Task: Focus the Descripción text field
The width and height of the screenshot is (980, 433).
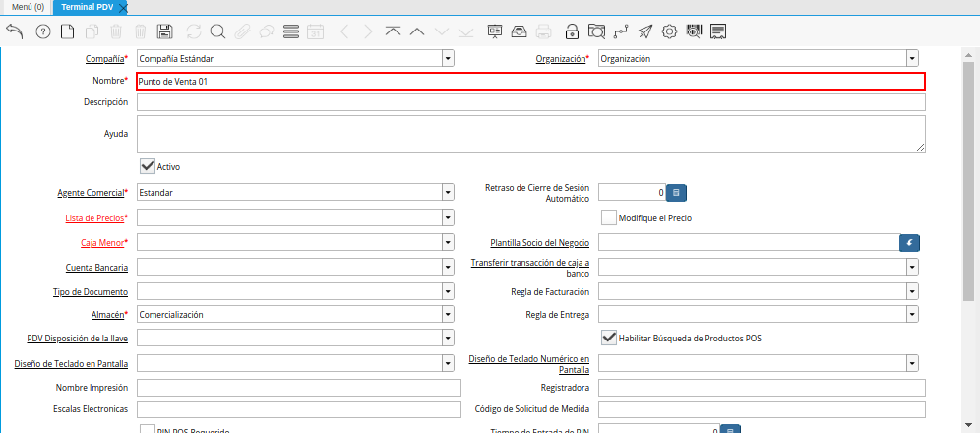Action: [530, 101]
